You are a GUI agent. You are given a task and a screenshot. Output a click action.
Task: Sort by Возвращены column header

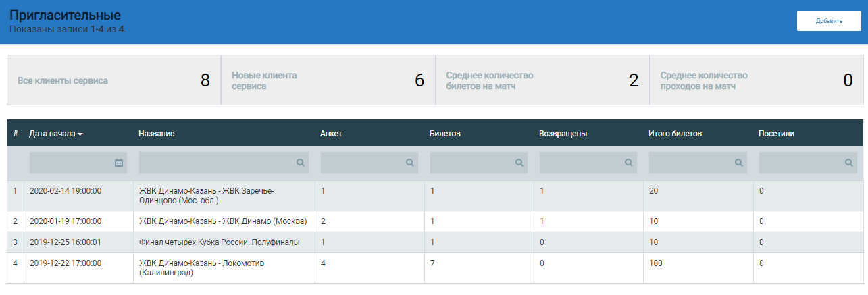point(563,134)
